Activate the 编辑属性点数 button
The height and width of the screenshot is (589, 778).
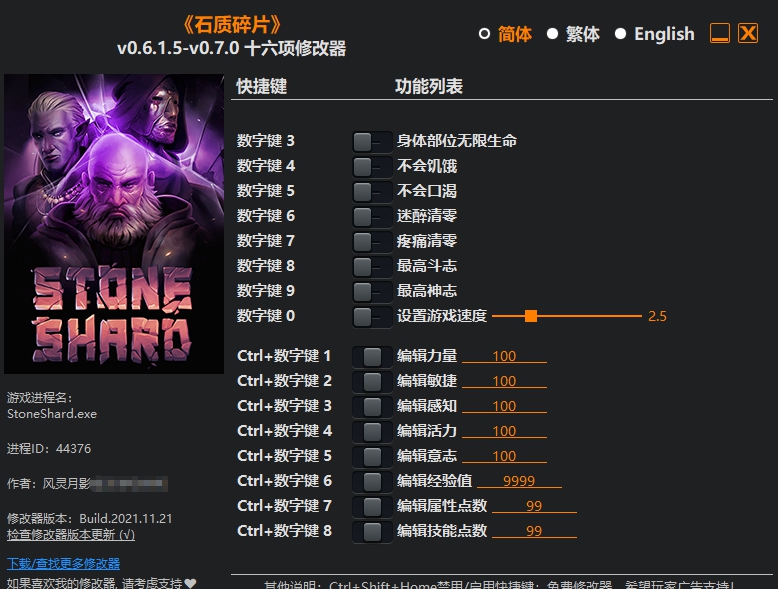372,507
